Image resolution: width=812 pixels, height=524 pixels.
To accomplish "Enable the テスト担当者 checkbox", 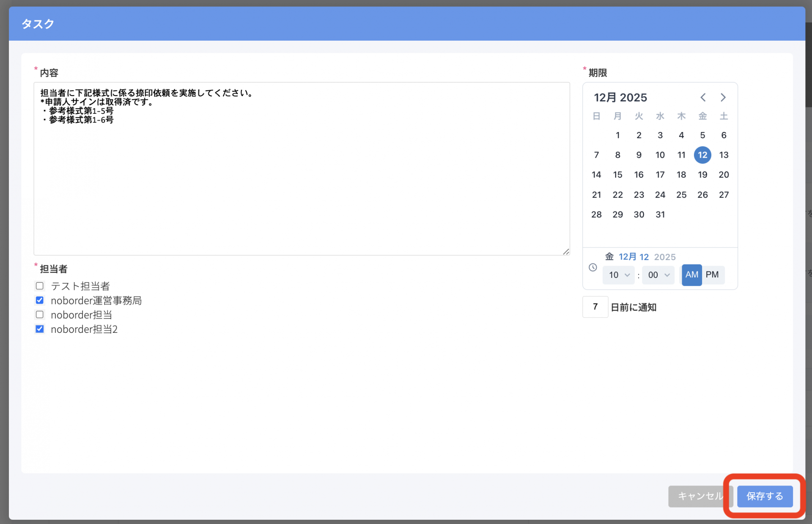I will click(x=39, y=286).
